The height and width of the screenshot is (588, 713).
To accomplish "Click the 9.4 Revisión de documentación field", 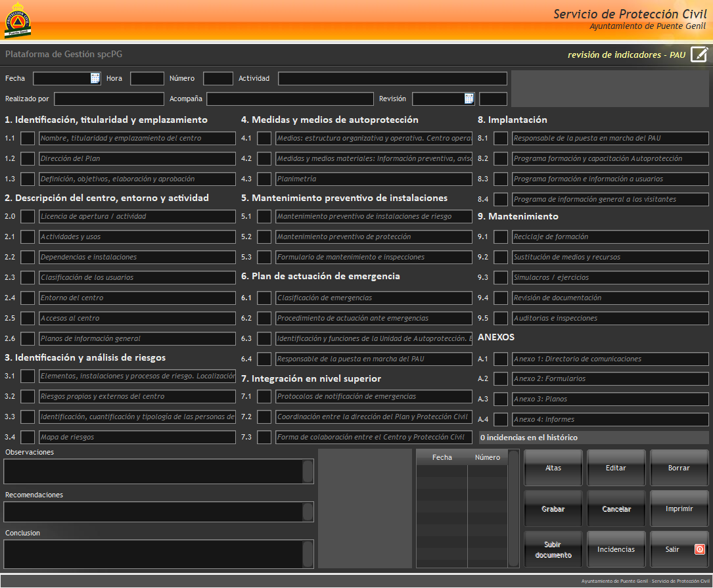I will point(610,298).
